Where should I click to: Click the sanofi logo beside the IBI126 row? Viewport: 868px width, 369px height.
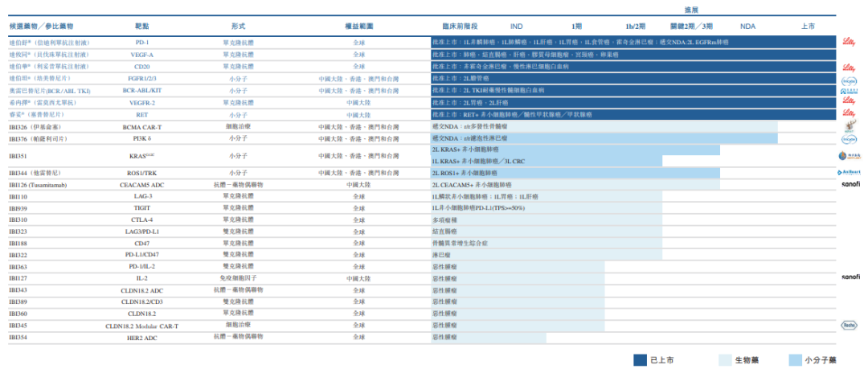click(850, 184)
